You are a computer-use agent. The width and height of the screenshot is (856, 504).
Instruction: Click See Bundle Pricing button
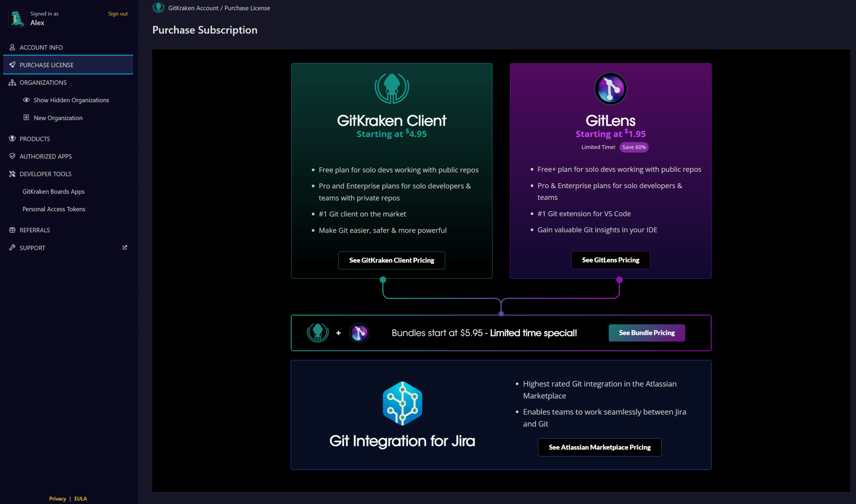pos(646,333)
